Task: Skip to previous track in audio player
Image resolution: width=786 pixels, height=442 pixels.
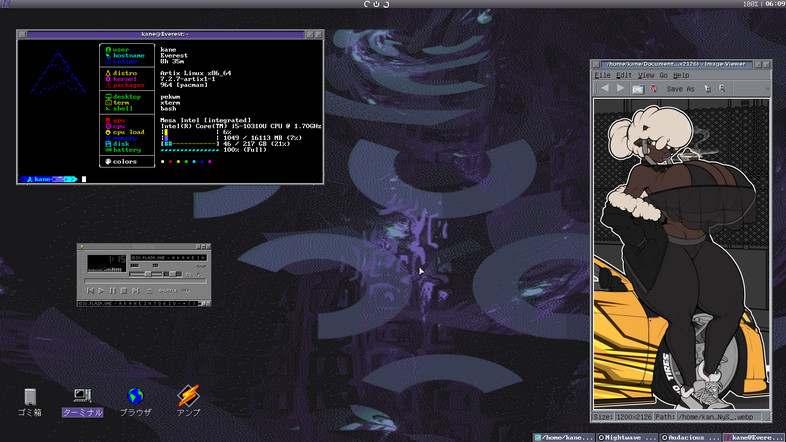Action: 90,291
